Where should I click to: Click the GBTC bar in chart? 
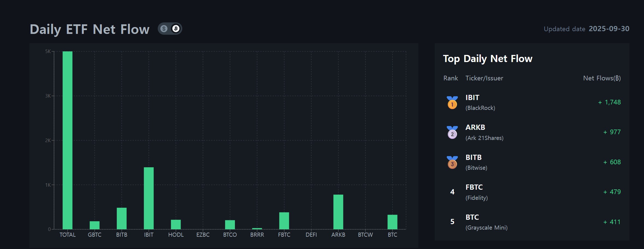point(95,225)
